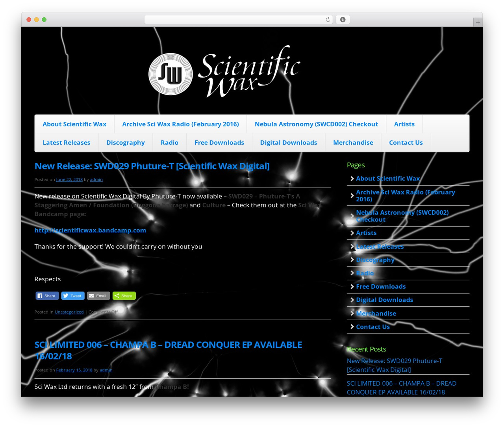This screenshot has height=427, width=504.
Task: Email the post via Email button
Action: 98,296
